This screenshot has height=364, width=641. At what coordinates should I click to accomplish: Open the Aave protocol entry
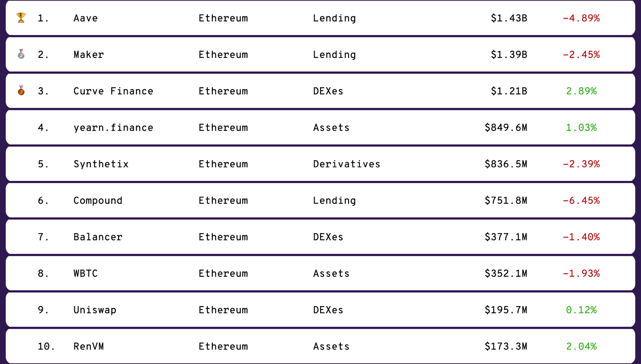coord(85,18)
